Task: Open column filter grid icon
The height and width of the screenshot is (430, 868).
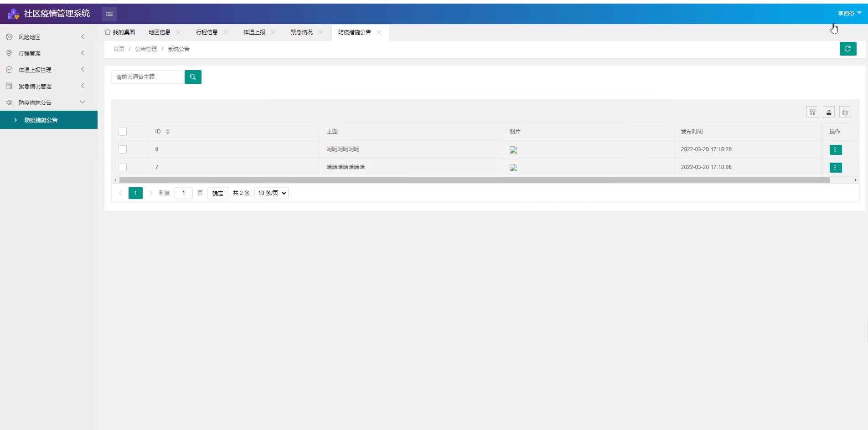Action: [812, 112]
